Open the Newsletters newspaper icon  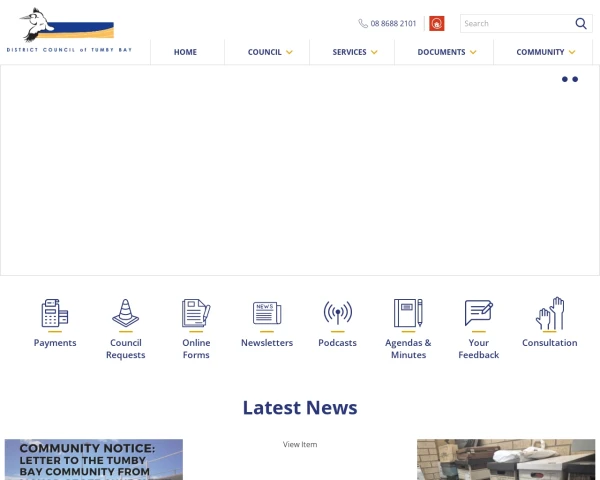pyautogui.click(x=267, y=313)
